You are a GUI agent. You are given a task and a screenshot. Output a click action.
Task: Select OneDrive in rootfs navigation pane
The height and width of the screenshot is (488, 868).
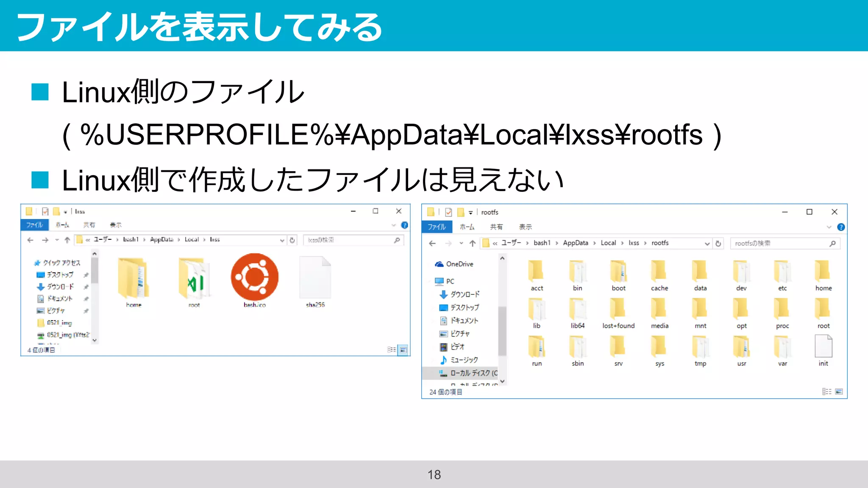pyautogui.click(x=459, y=264)
